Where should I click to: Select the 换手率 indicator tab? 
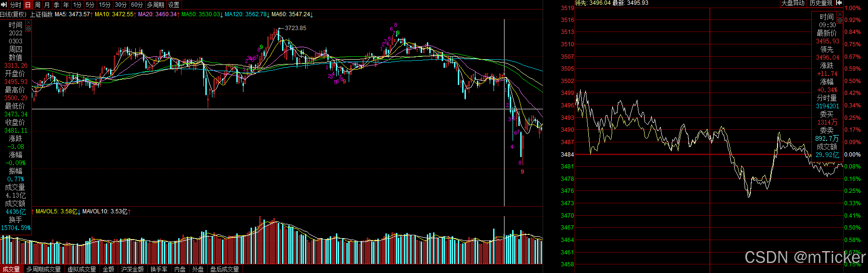[159, 269]
